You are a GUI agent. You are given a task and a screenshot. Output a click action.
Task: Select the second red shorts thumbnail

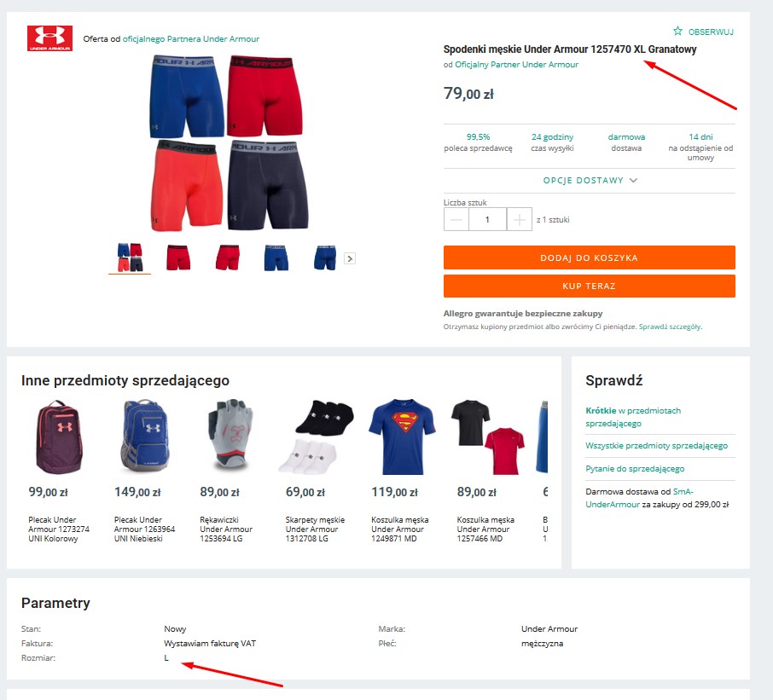[x=227, y=257]
